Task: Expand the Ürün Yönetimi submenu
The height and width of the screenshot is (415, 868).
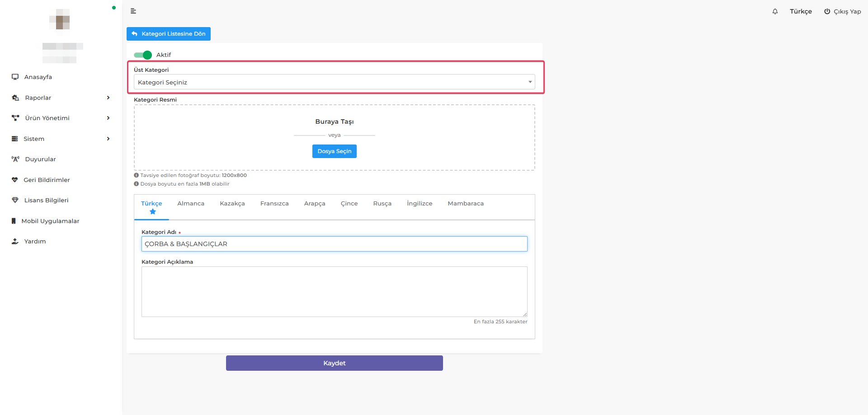Action: pos(108,118)
